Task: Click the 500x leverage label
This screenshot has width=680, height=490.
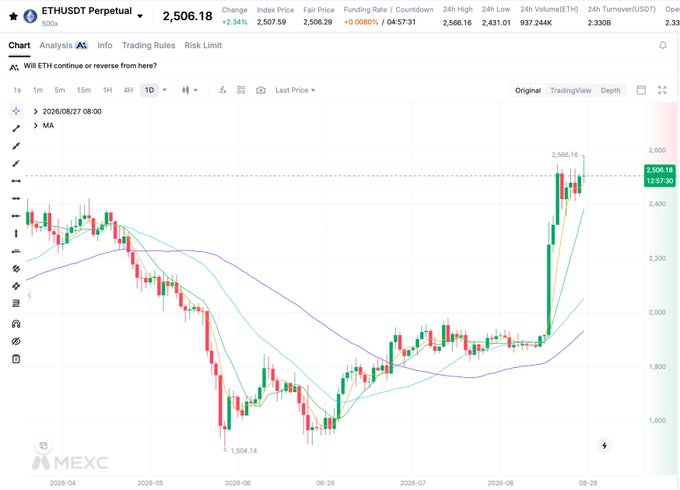Action: click(50, 23)
